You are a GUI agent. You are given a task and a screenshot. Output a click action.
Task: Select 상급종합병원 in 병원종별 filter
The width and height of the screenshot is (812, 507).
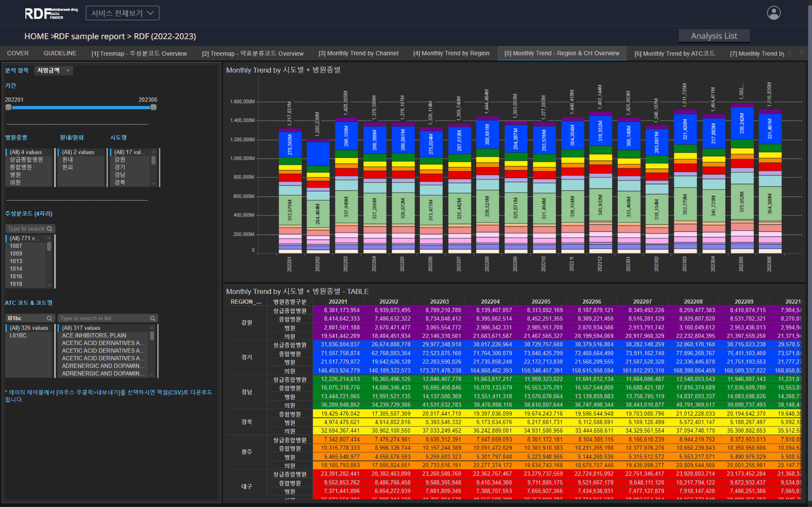coord(26,160)
